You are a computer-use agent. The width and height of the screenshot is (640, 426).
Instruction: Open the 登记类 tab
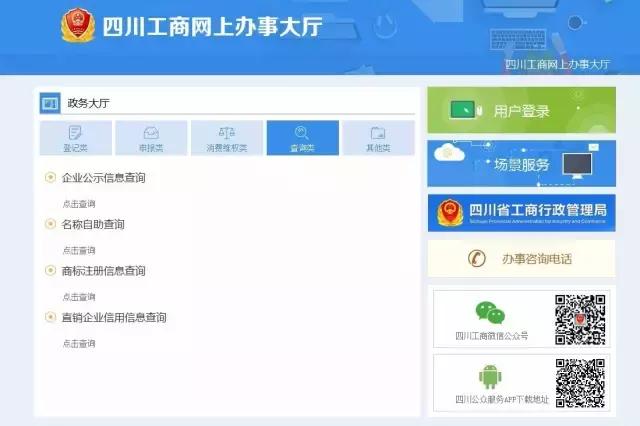coord(76,138)
